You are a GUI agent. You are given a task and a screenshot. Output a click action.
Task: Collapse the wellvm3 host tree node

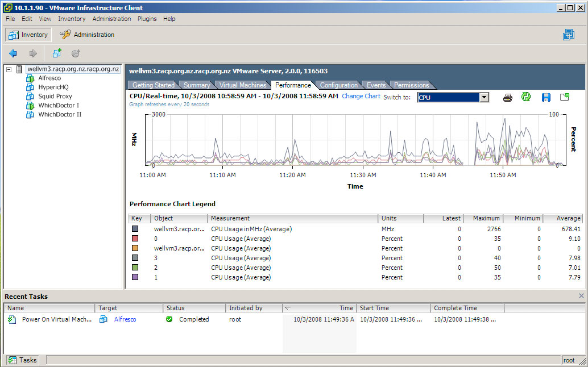pyautogui.click(x=9, y=69)
